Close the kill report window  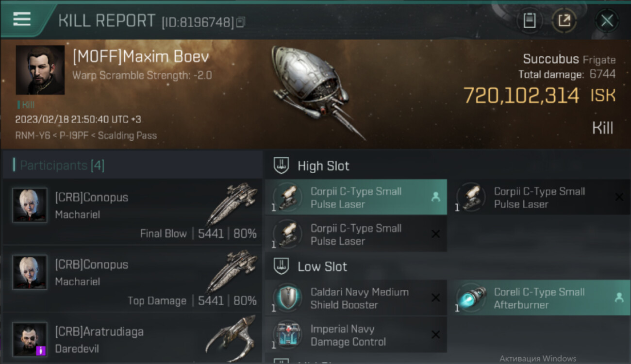607,20
